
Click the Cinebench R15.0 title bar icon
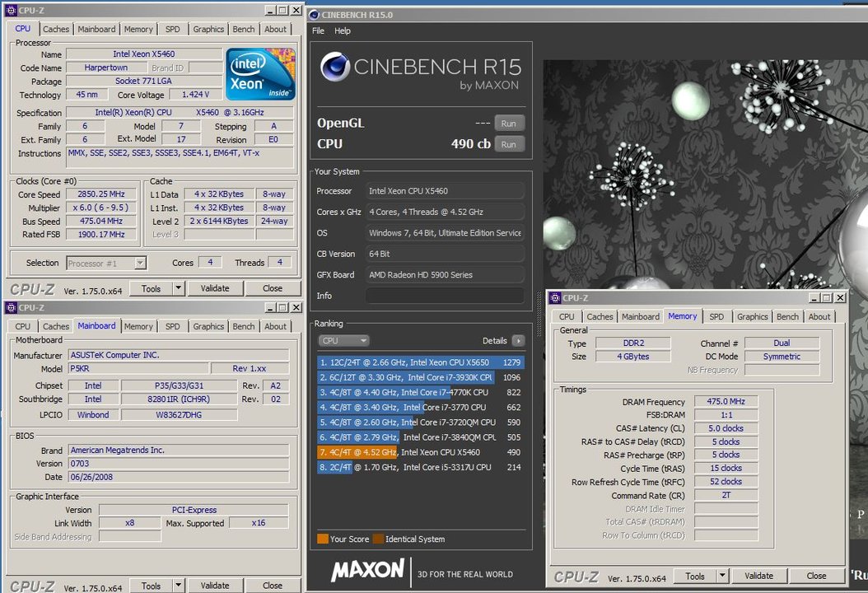coord(315,14)
